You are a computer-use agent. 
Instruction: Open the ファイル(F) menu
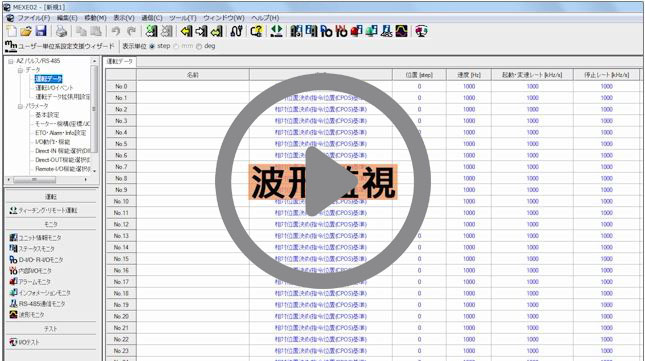coord(33,18)
